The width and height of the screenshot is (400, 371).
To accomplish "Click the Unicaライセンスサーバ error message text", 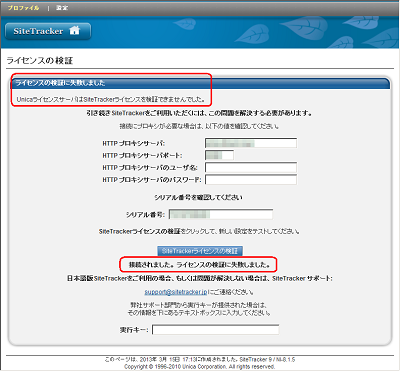I will click(110, 99).
